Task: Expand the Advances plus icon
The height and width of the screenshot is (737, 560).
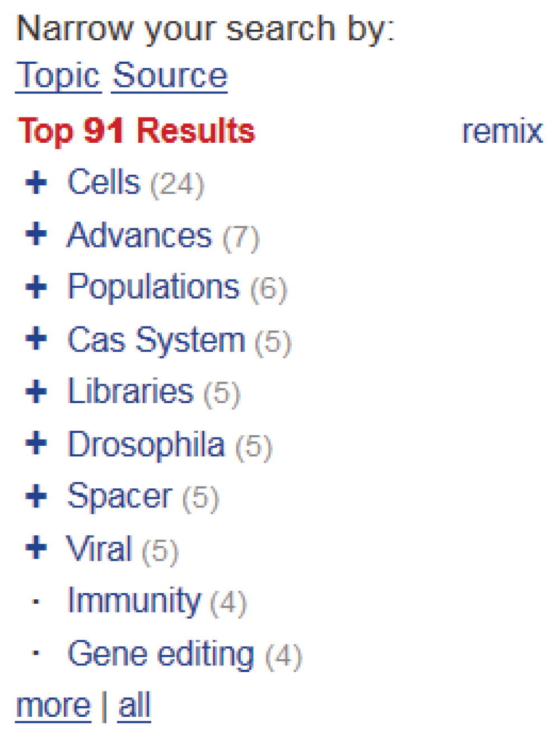Action: click(x=36, y=234)
